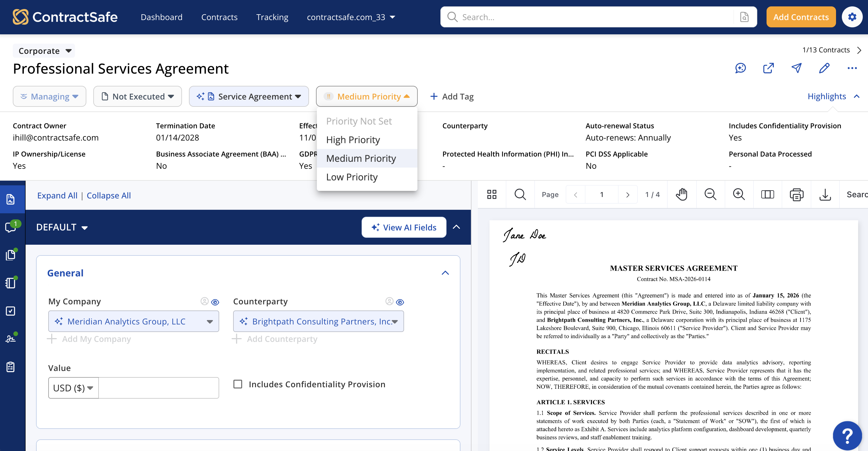The width and height of the screenshot is (868, 451).
Task: Select Medium Priority option in list
Action: click(367, 158)
